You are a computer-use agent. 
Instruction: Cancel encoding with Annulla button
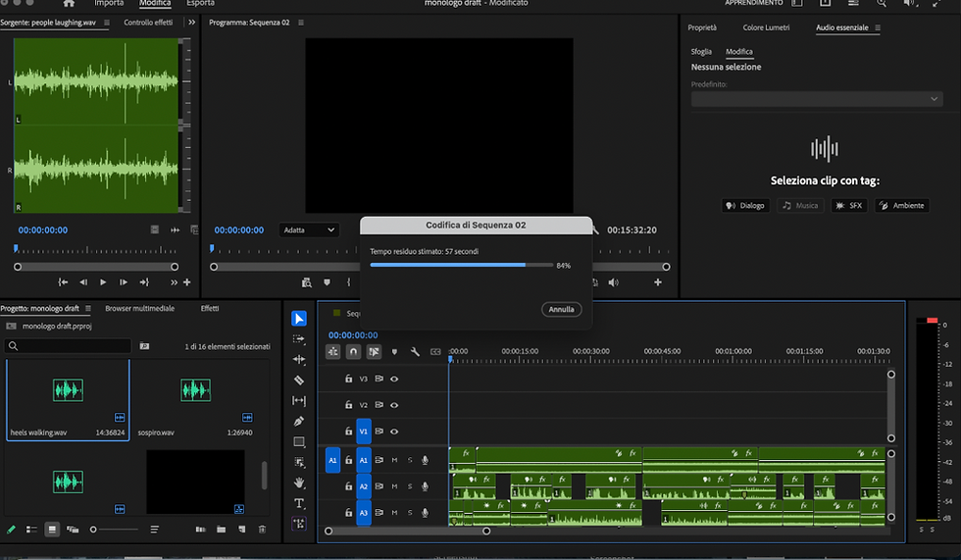[561, 309]
